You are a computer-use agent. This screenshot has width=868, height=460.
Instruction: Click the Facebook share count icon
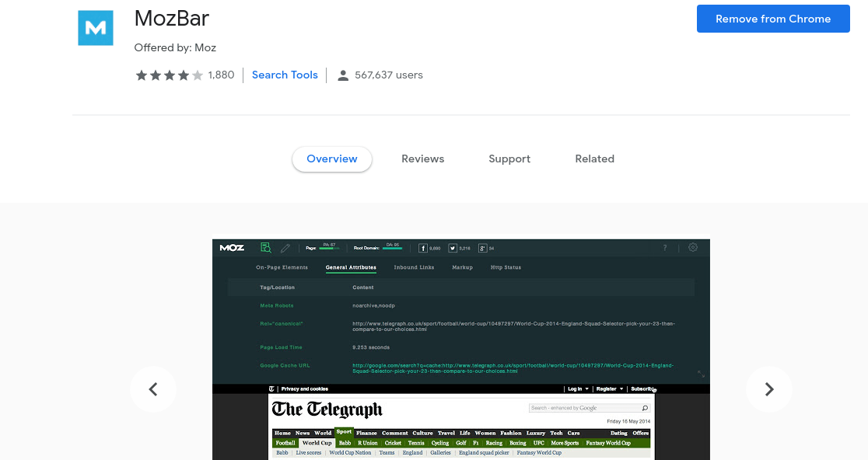[423, 248]
